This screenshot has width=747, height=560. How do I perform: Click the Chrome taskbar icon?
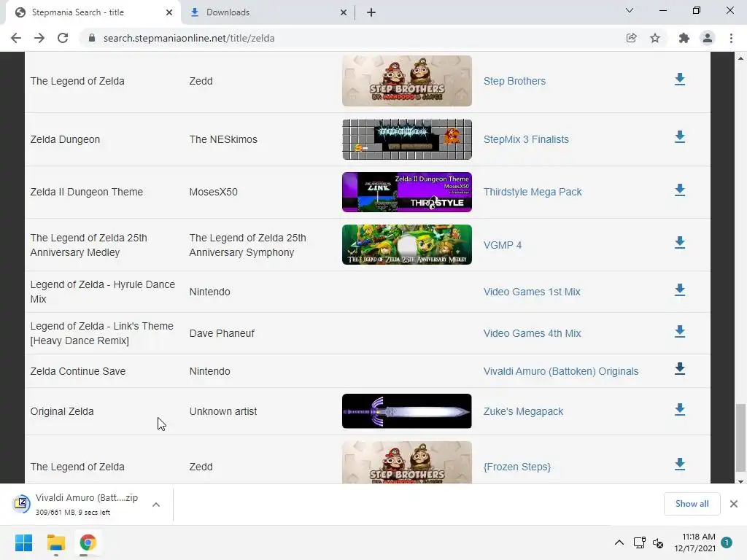click(x=88, y=542)
